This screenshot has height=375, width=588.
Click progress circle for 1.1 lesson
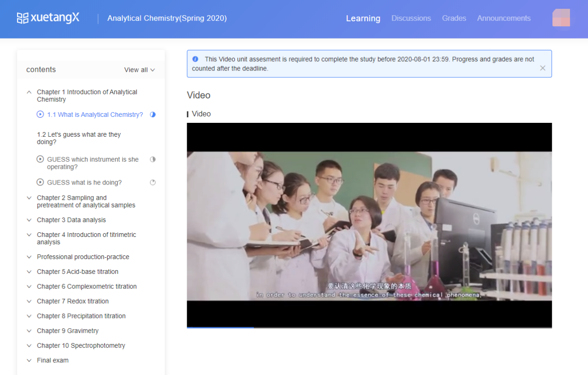153,114
